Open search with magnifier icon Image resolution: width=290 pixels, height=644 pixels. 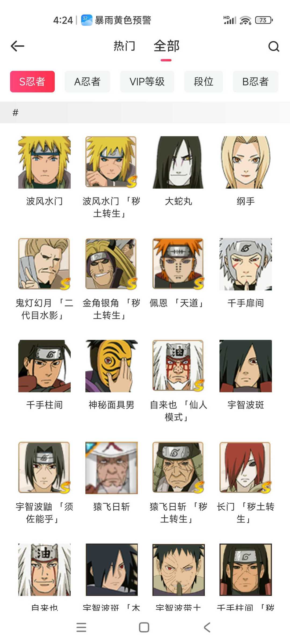(x=274, y=46)
